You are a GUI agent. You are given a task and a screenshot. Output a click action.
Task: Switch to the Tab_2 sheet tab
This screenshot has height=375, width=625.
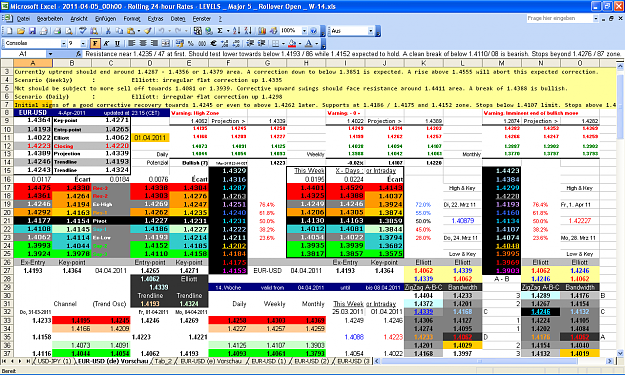(x=163, y=361)
